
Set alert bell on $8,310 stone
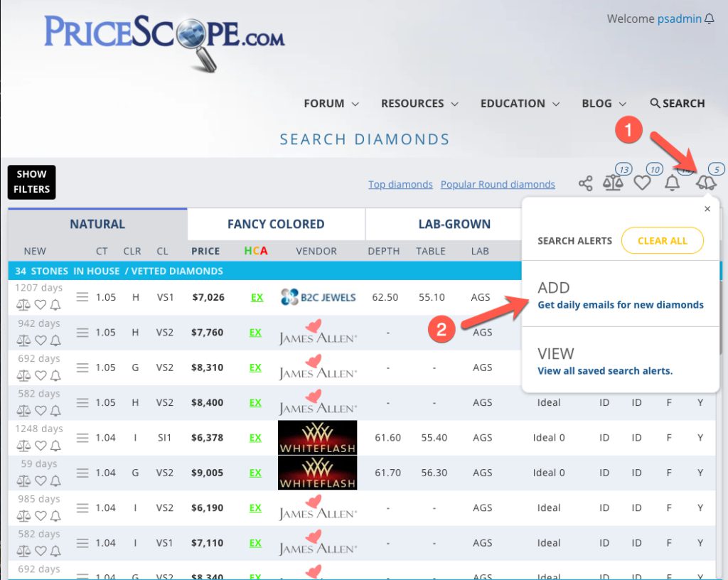click(x=55, y=375)
